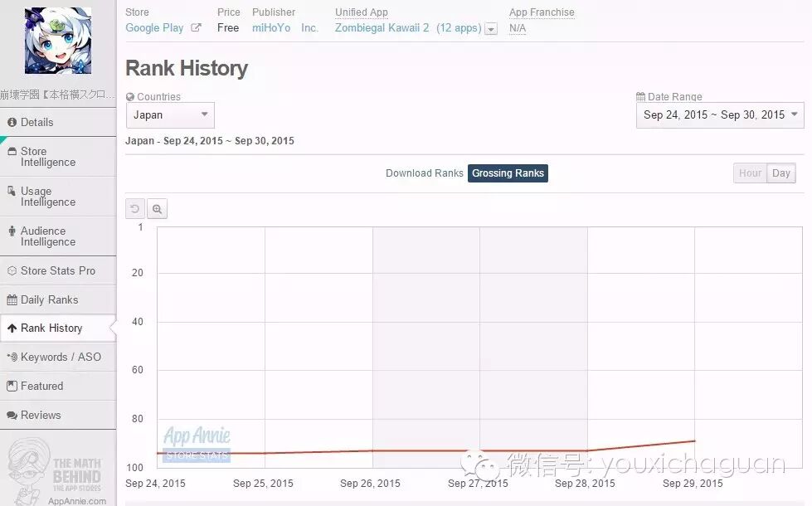
Task: Click the Unified App header label
Action: [362, 12]
